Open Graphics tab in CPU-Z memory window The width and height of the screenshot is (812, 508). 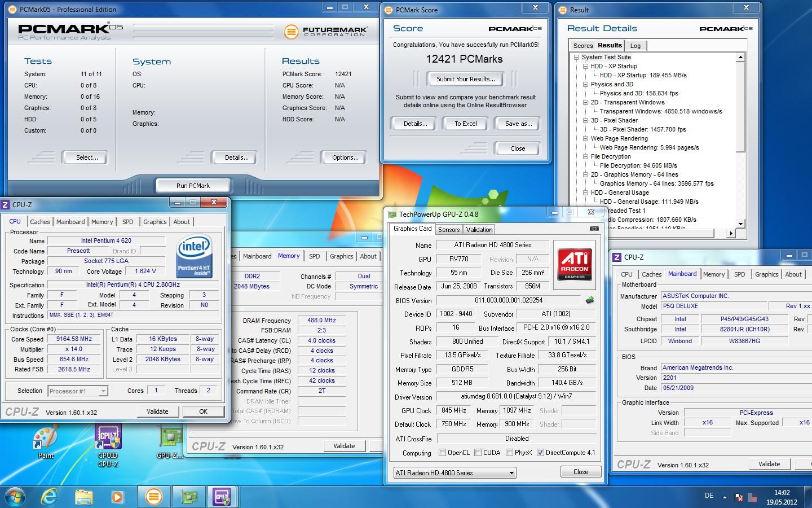(x=342, y=256)
